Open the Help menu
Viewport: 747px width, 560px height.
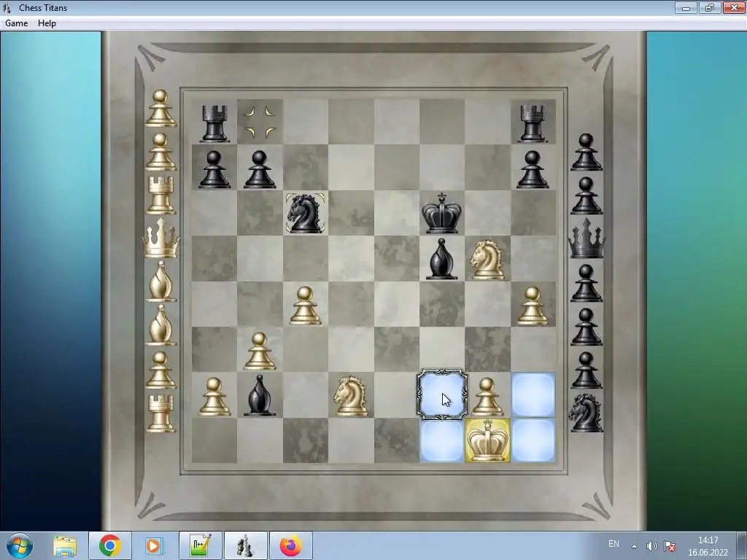[47, 23]
